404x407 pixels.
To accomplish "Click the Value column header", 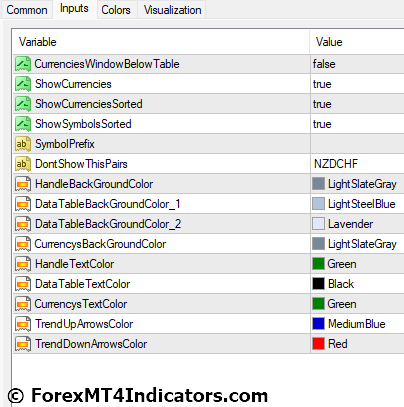I will [x=357, y=42].
